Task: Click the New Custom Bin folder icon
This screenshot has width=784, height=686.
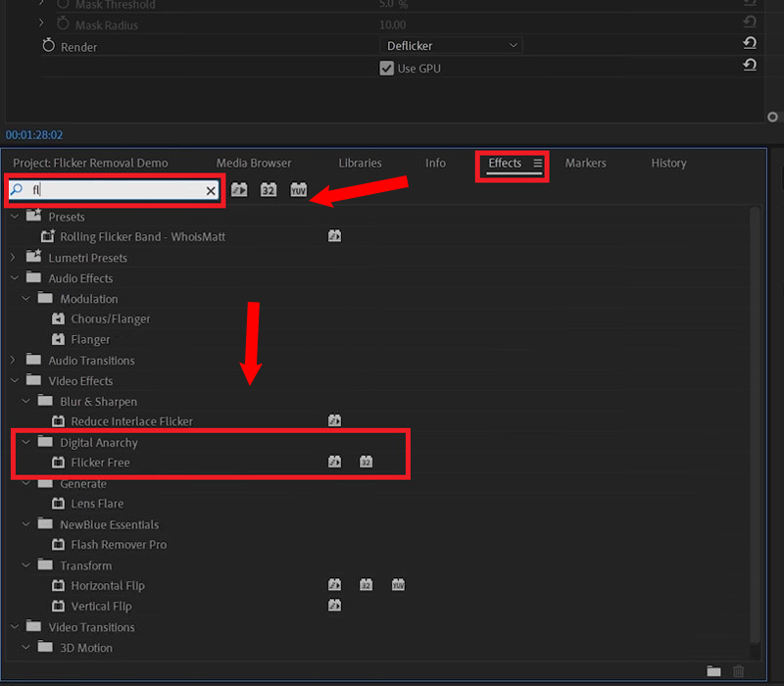Action: coord(713,671)
